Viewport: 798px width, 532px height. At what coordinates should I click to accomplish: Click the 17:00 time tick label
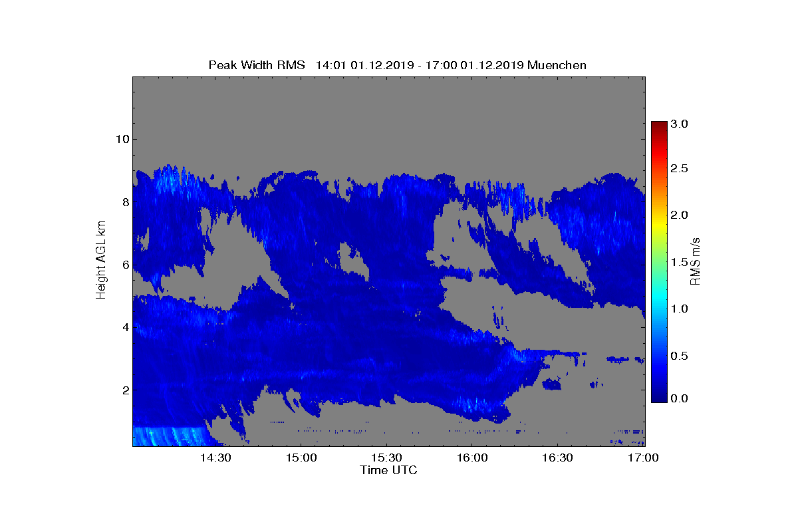[x=643, y=458]
